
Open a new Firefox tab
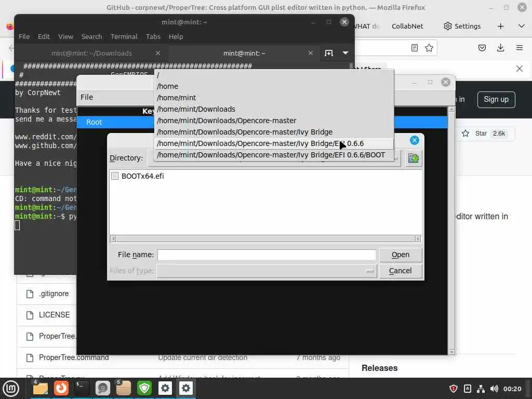(x=500, y=26)
